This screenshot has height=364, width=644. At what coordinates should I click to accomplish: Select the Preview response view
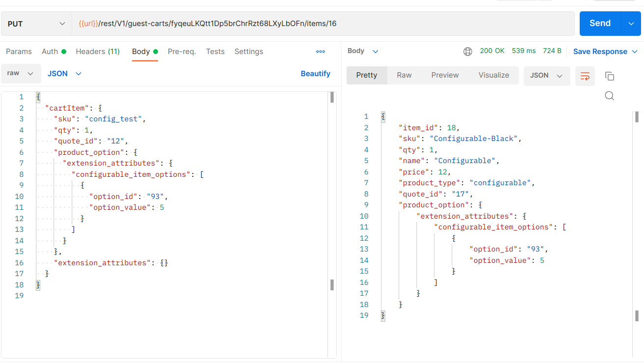click(x=445, y=76)
